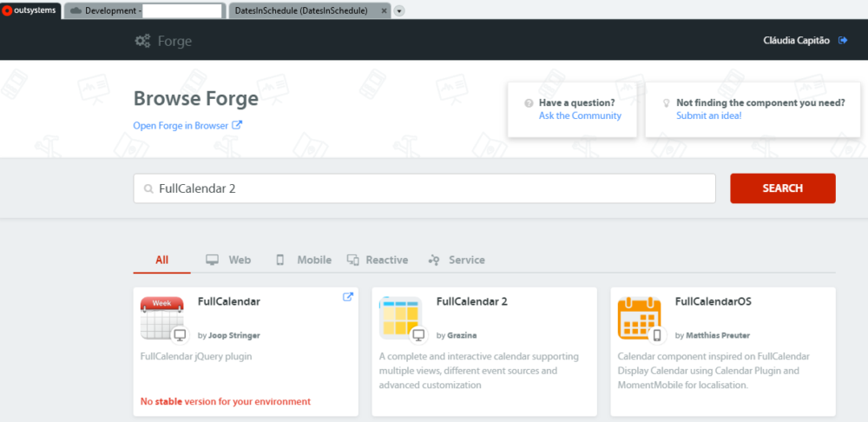
Task: Click web badge icon on FullCalendar 2 card
Action: pos(418,335)
